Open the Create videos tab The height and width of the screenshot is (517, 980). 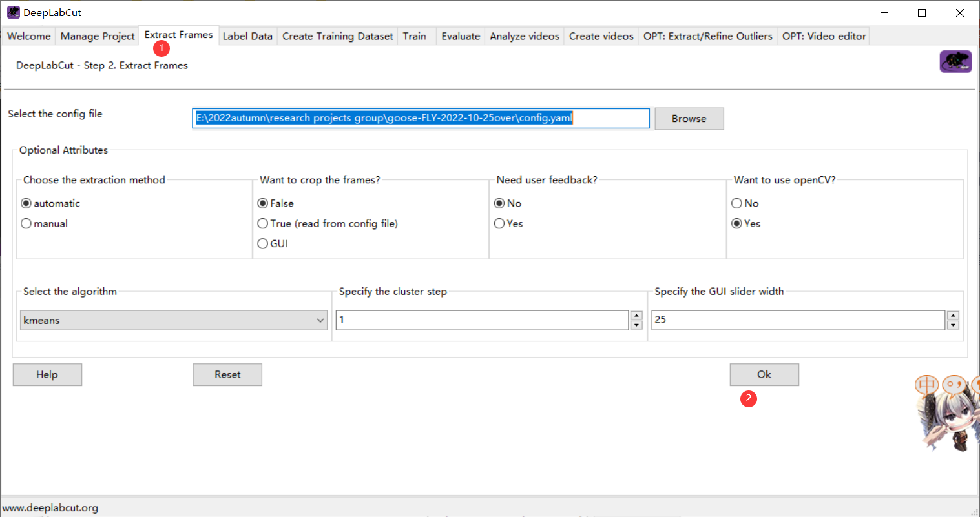(x=601, y=36)
